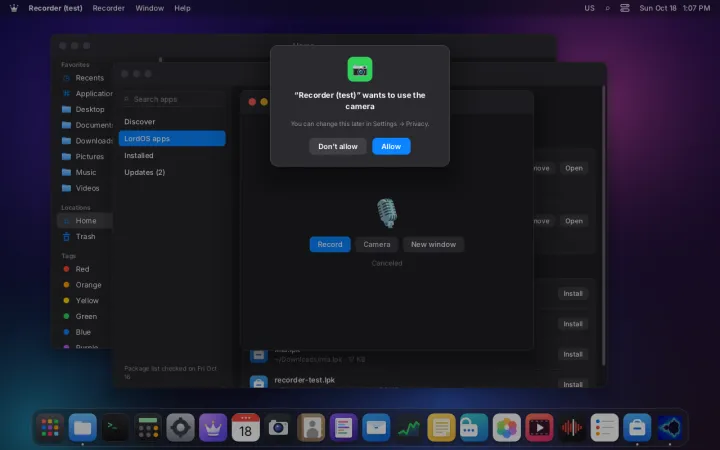
Task: Open the red waveform voice recorder dock icon
Action: coord(572,428)
